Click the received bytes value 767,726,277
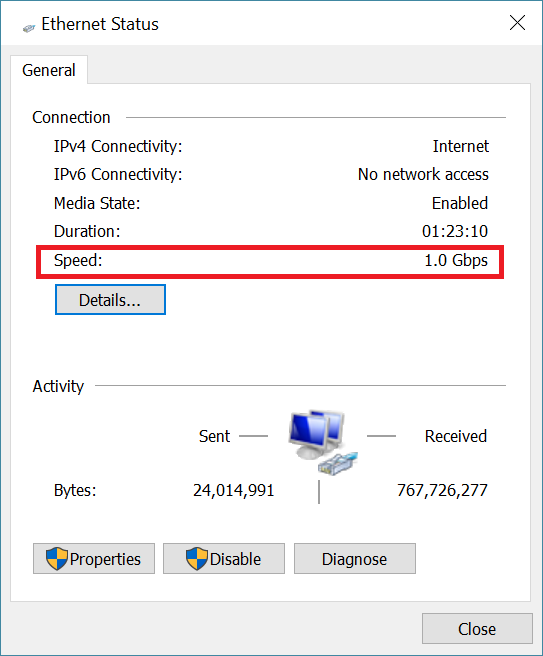 (x=442, y=490)
